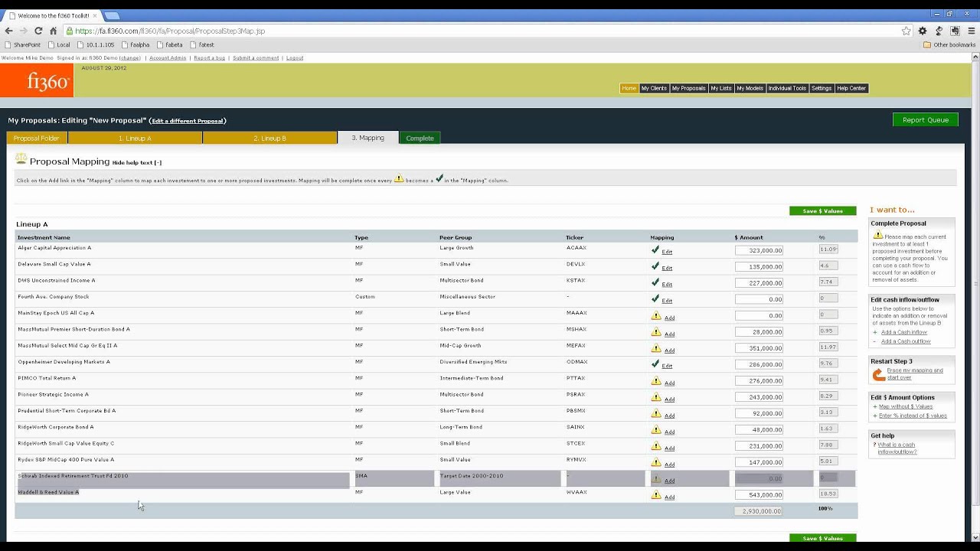Click $ Amount field for MassMutual Select Mid Cap

click(759, 348)
